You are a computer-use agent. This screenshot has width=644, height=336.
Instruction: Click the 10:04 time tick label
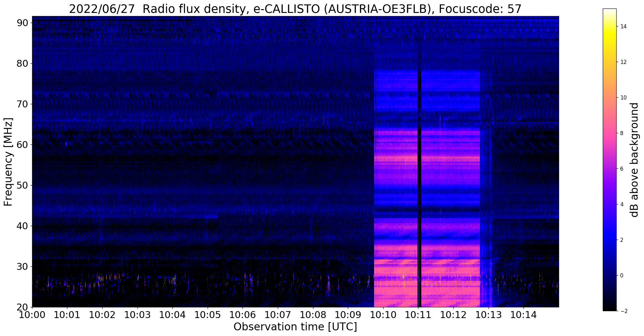172,315
